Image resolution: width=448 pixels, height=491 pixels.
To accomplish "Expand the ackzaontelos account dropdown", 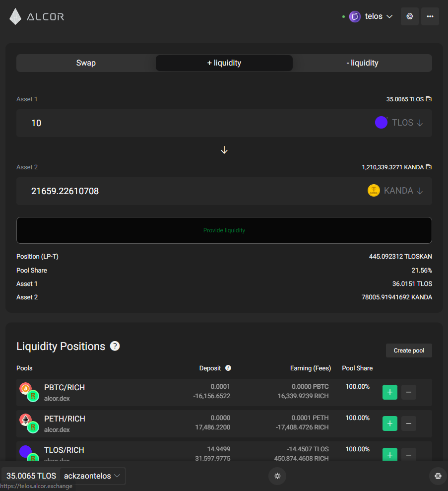I will click(92, 476).
